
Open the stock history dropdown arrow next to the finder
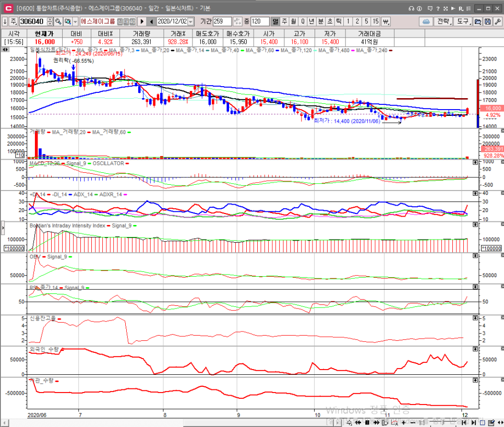75,21
